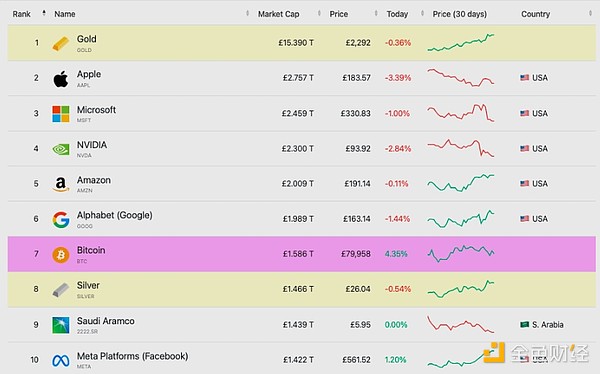Sort by Price column arrow

pyautogui.click(x=376, y=13)
